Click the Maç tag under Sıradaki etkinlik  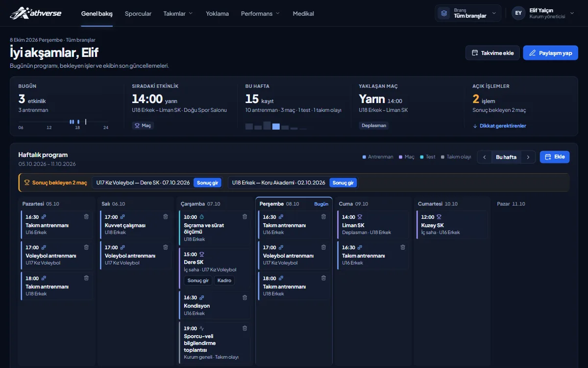(x=143, y=126)
